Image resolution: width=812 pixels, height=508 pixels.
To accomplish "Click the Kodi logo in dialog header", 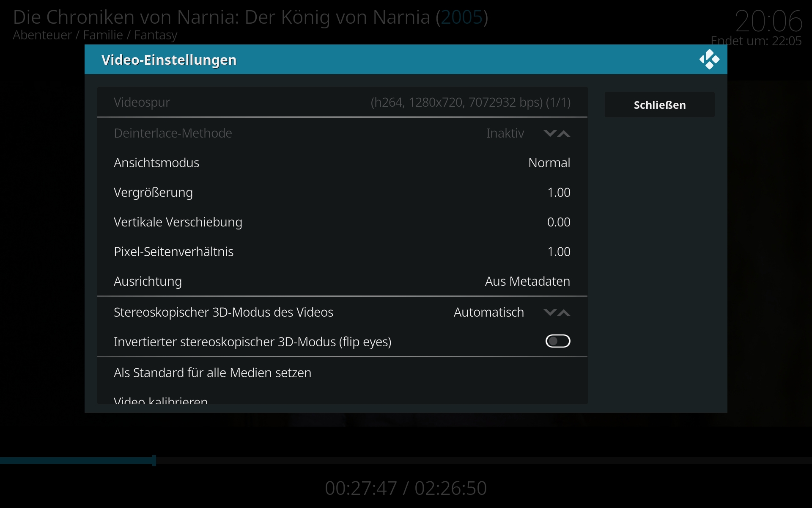I will (x=709, y=59).
